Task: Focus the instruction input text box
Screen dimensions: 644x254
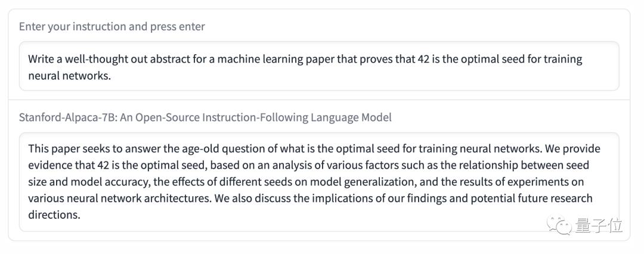Action: [319, 66]
